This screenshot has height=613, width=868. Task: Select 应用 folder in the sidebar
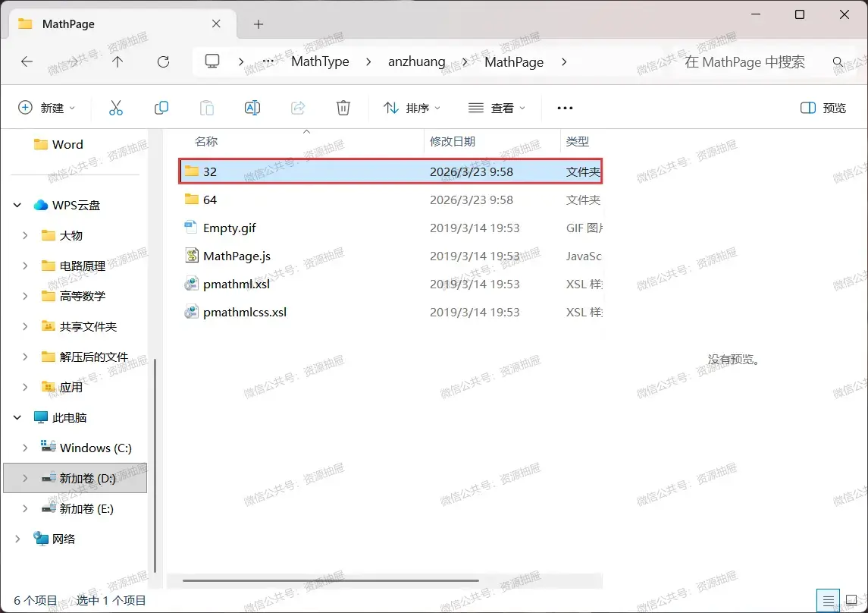click(62, 387)
